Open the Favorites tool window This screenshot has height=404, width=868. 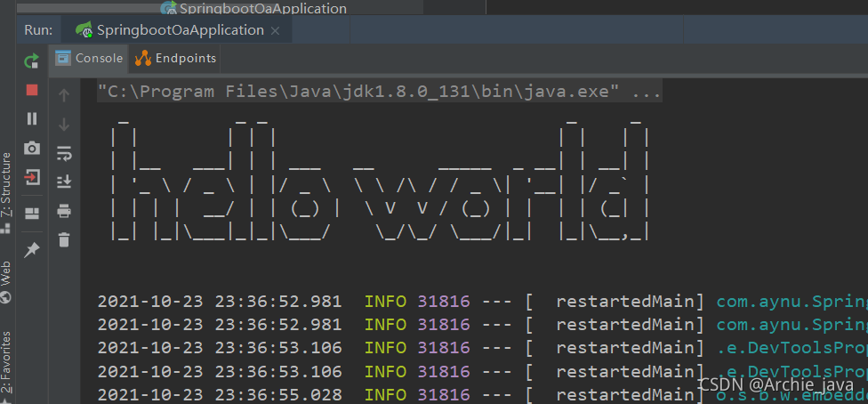[x=5, y=366]
